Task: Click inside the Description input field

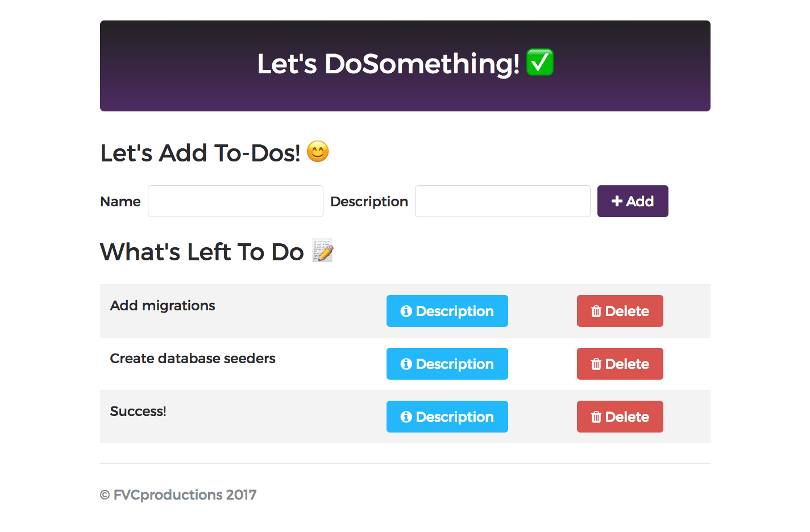Action: [502, 201]
